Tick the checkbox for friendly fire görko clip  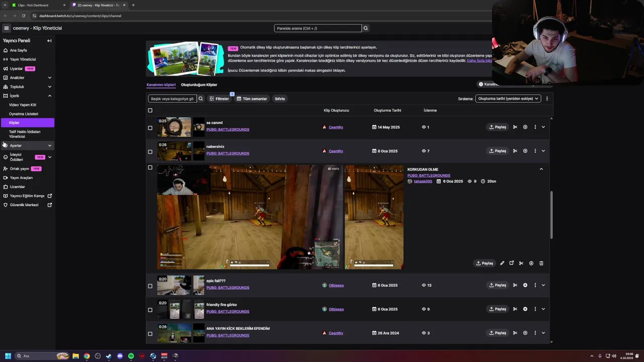150,310
